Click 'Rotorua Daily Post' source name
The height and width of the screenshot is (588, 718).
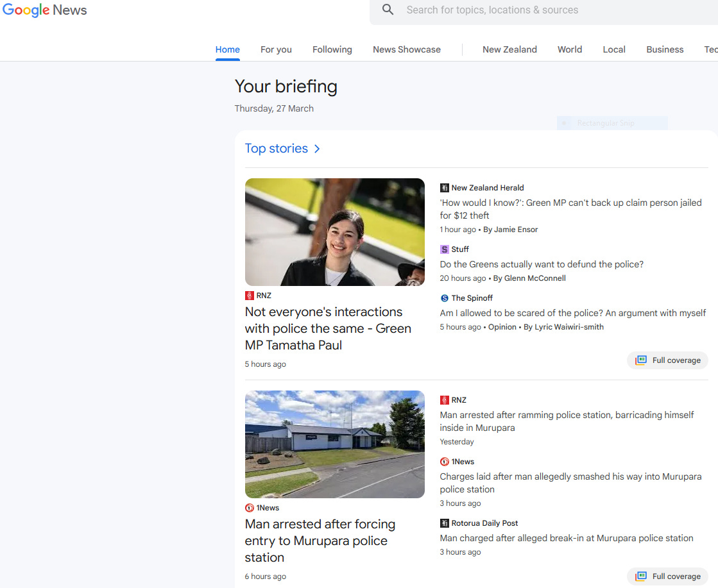(x=484, y=523)
